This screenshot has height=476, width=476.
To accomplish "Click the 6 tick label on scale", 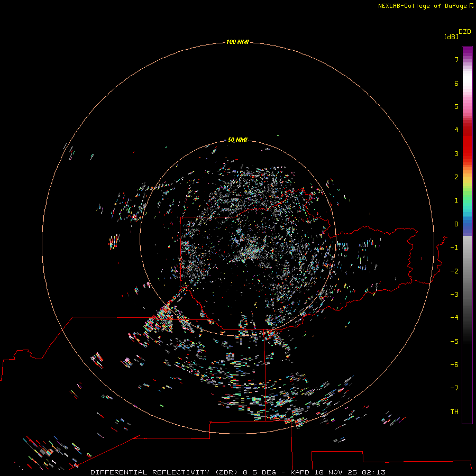I will [x=456, y=83].
